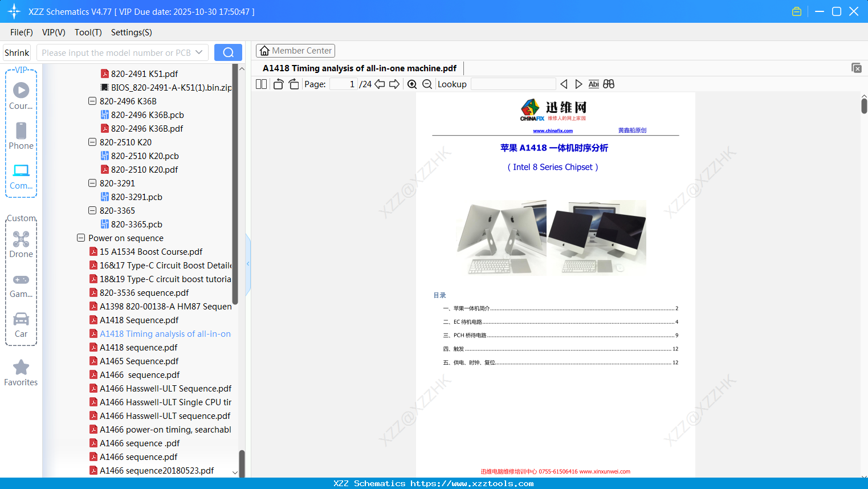Open BIOS_820-2491-A-K51(1).bin.zip file
This screenshot has height=489, width=868.
click(x=166, y=88)
